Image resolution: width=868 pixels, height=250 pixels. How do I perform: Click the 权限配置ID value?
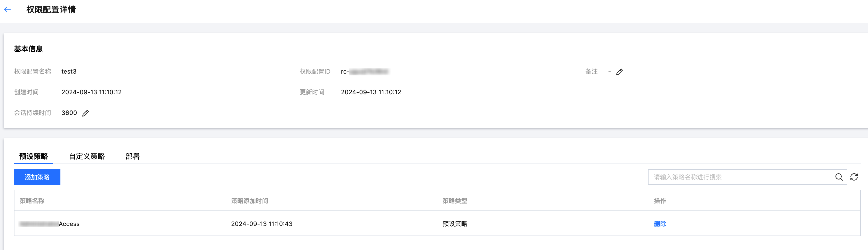(364, 72)
